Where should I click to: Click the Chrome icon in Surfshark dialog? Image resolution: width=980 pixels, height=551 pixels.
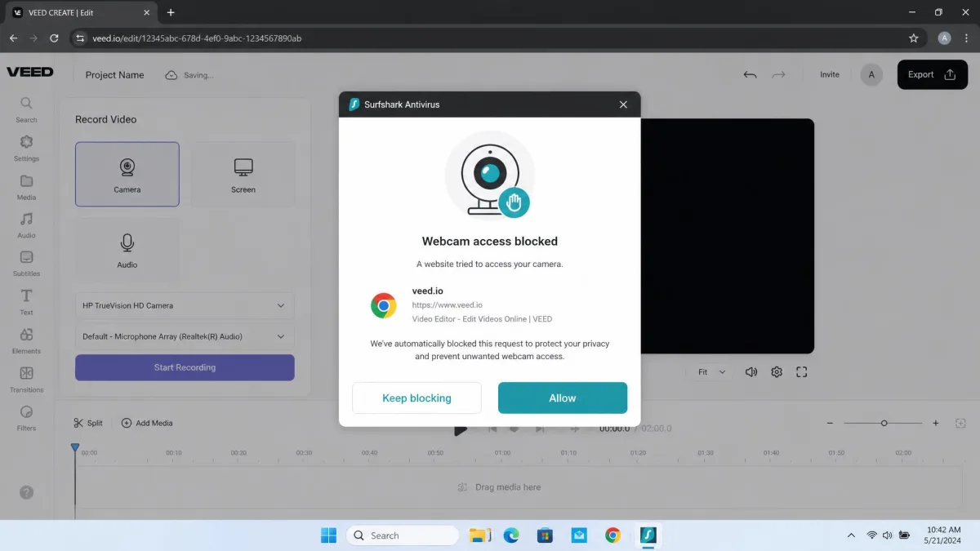pos(383,305)
